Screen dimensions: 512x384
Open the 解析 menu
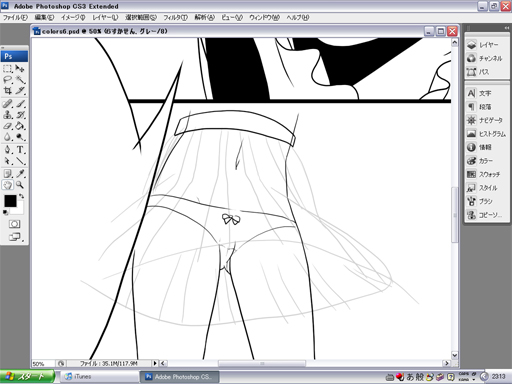(x=204, y=17)
